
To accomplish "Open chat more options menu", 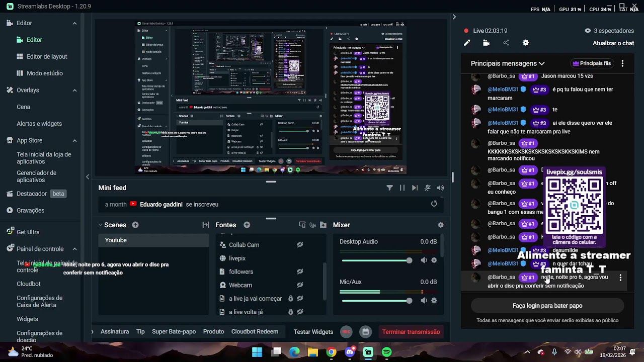I will click(622, 63).
